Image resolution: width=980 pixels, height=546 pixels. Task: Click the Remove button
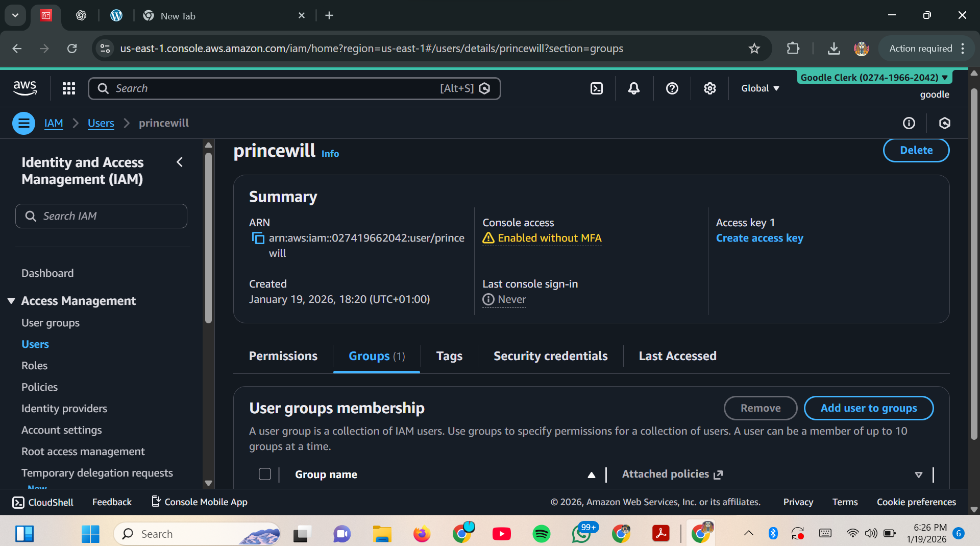[x=761, y=408]
